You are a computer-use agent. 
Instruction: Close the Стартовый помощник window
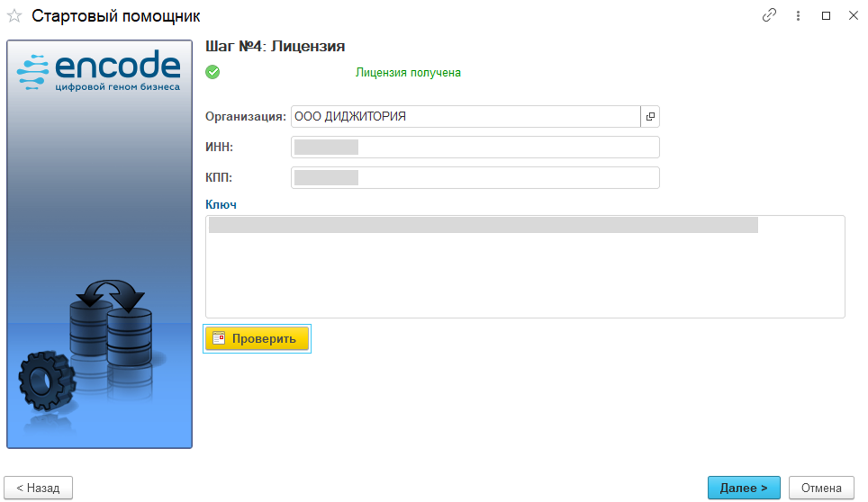click(x=851, y=16)
